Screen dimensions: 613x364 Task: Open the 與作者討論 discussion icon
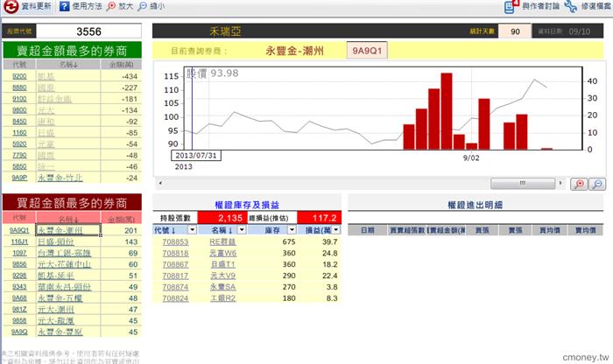[511, 6]
